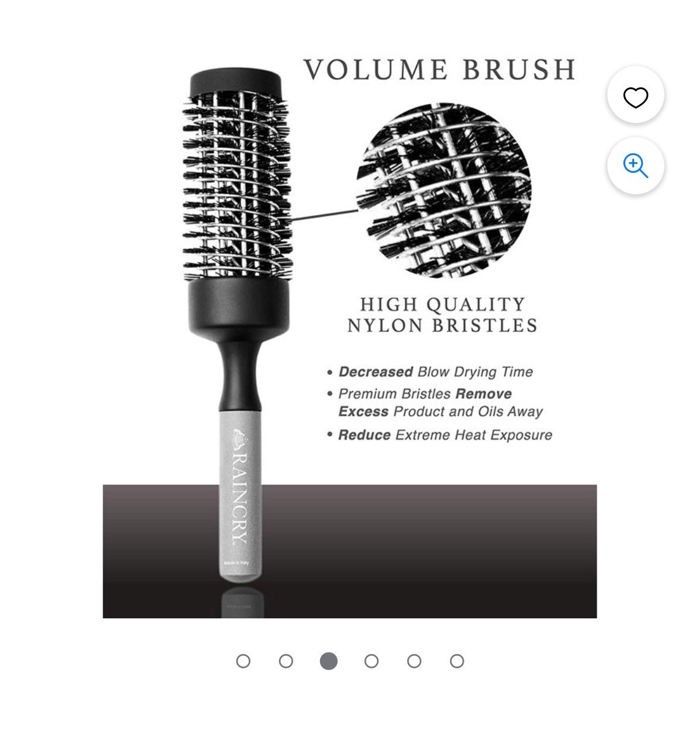Open image zoom with magnifier plus icon
700x733 pixels.
pyautogui.click(x=635, y=166)
